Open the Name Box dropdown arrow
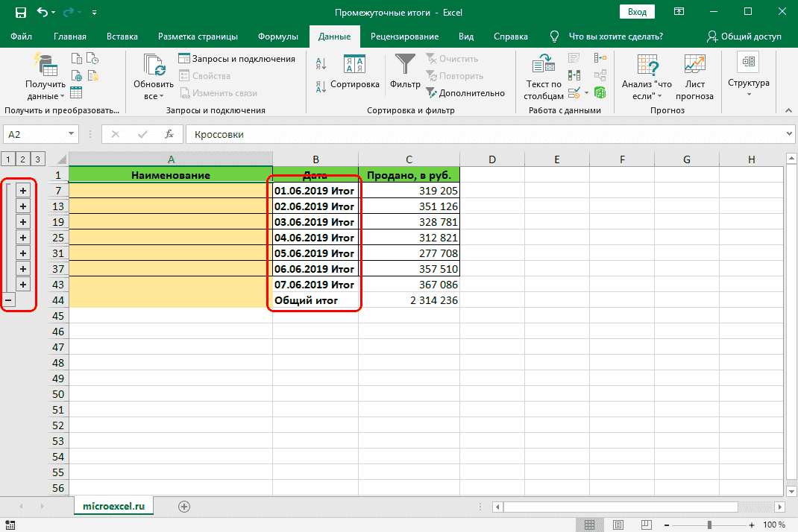 (72, 134)
